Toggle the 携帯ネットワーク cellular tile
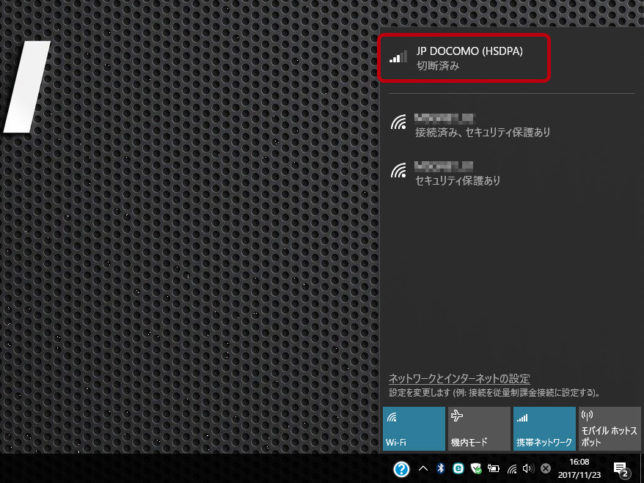This screenshot has width=644, height=483. (544, 429)
